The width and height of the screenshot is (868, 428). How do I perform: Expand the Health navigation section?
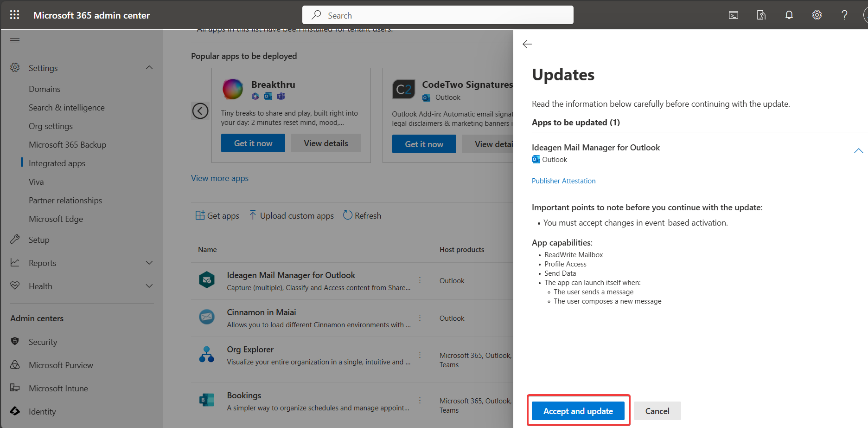[149, 286]
